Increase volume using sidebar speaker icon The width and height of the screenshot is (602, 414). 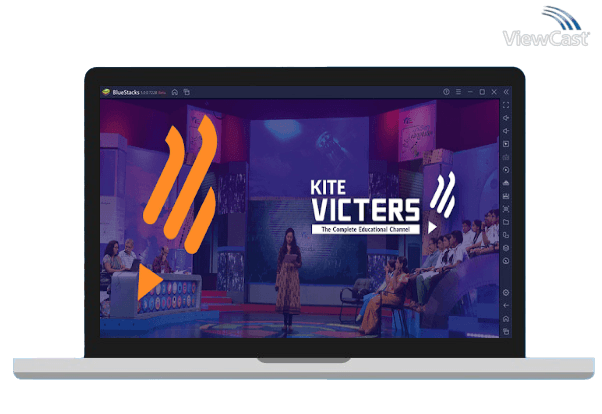pos(506,118)
